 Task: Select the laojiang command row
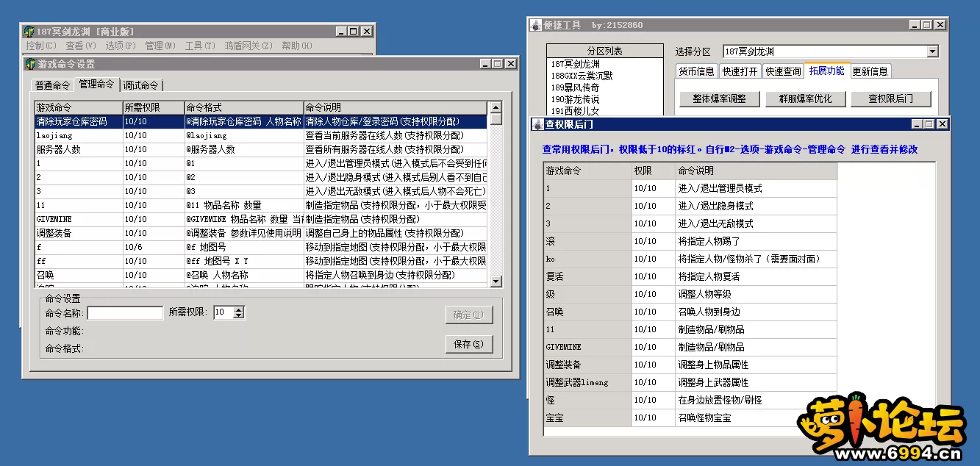click(261, 135)
